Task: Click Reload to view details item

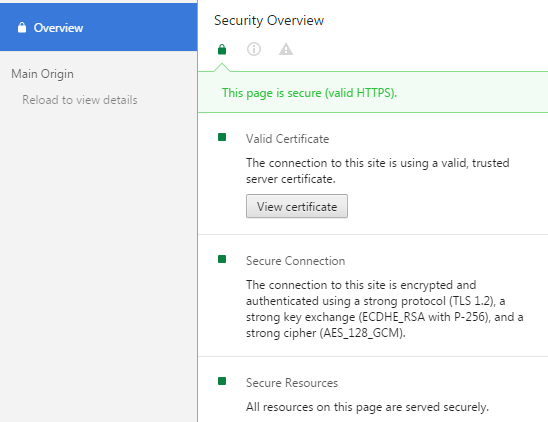Action: (80, 100)
